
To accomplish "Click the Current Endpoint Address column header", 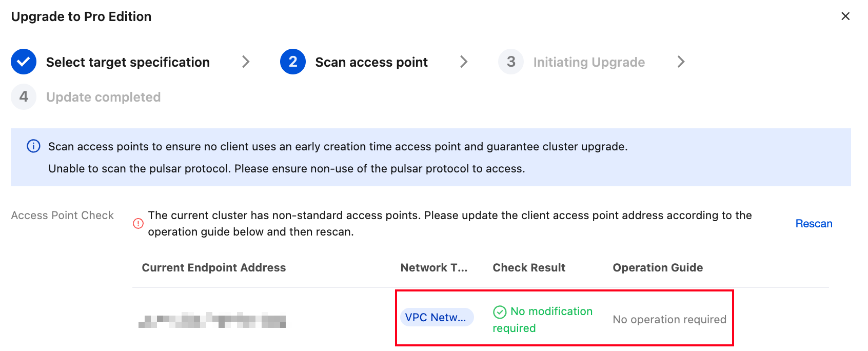I will [x=214, y=267].
